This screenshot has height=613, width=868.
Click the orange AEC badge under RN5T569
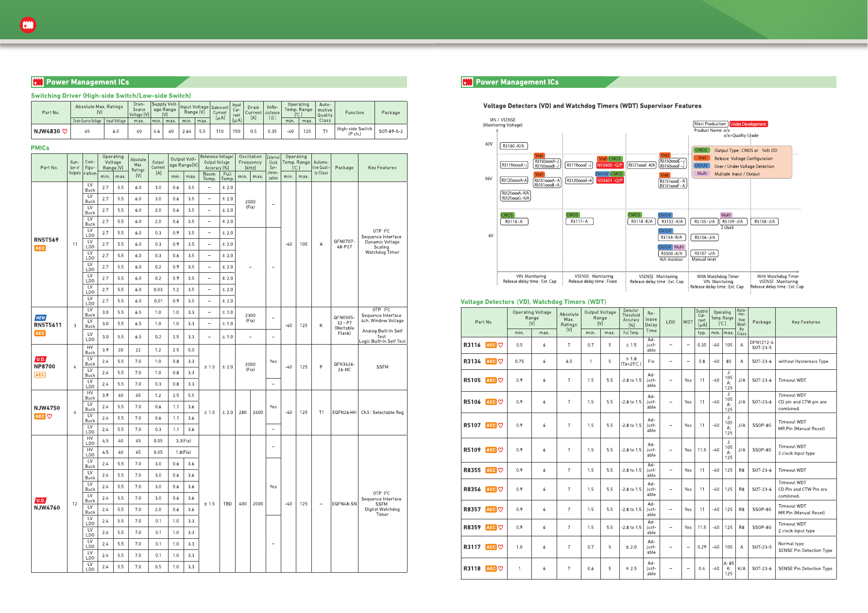pyautogui.click(x=40, y=249)
